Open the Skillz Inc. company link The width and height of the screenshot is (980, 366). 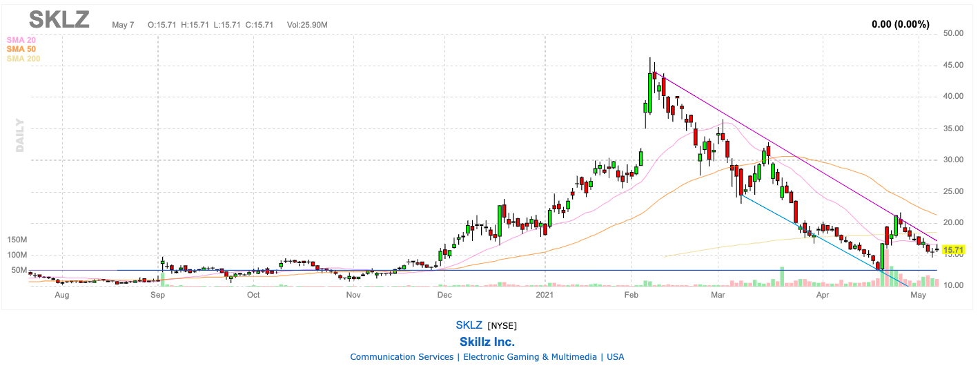point(487,342)
